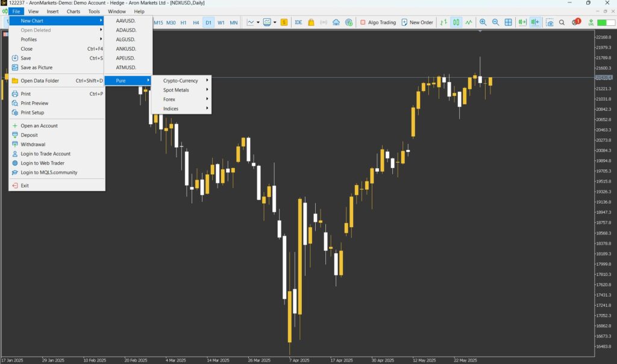Screen dimensions: 617x364
Task: Expand the Forex submenu
Action: pos(181,99)
